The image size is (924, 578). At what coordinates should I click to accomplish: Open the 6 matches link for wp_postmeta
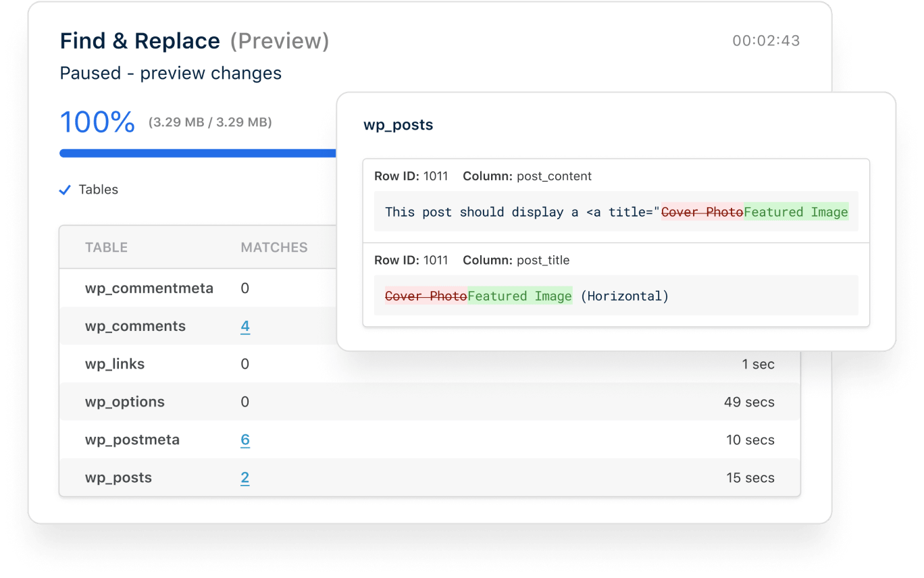245,440
